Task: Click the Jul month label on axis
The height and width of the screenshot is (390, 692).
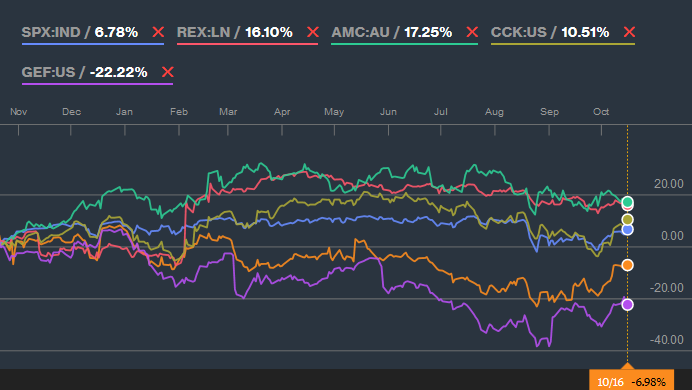Action: point(440,112)
